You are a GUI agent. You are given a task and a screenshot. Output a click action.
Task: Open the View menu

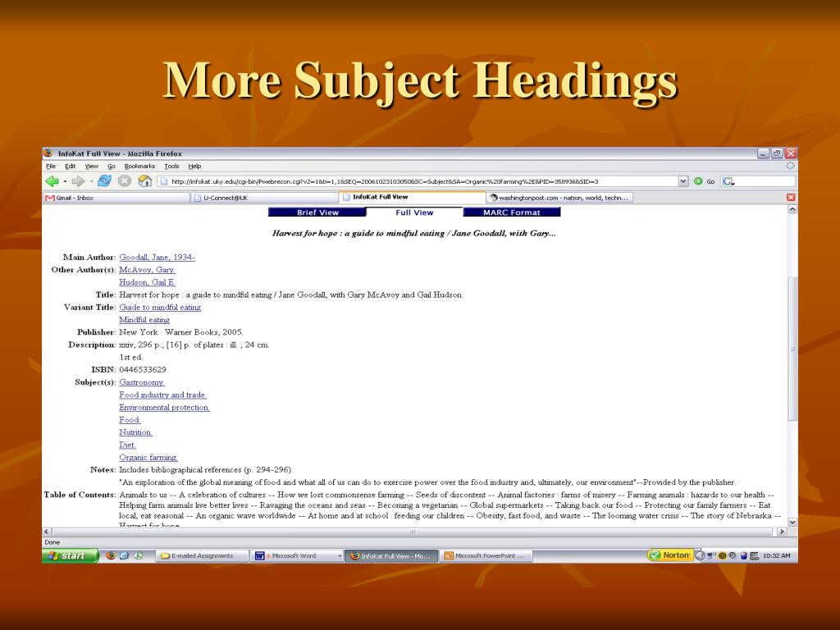(x=92, y=166)
